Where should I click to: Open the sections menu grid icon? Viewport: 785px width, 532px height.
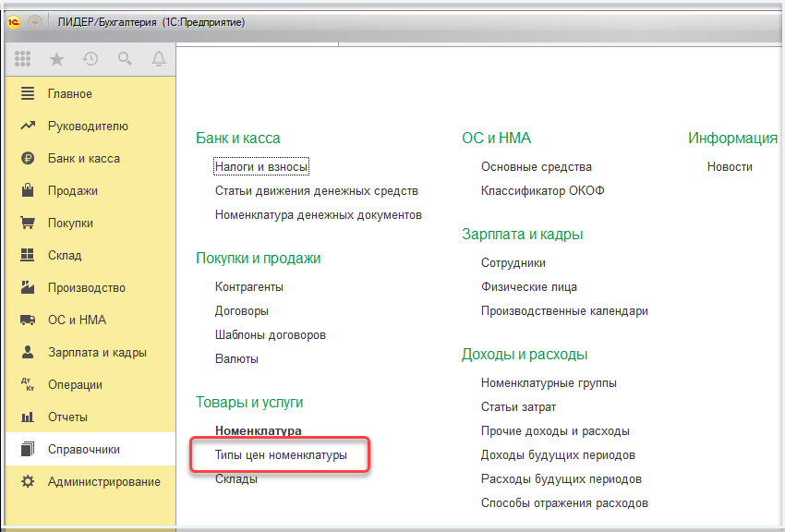pyautogui.click(x=22, y=58)
